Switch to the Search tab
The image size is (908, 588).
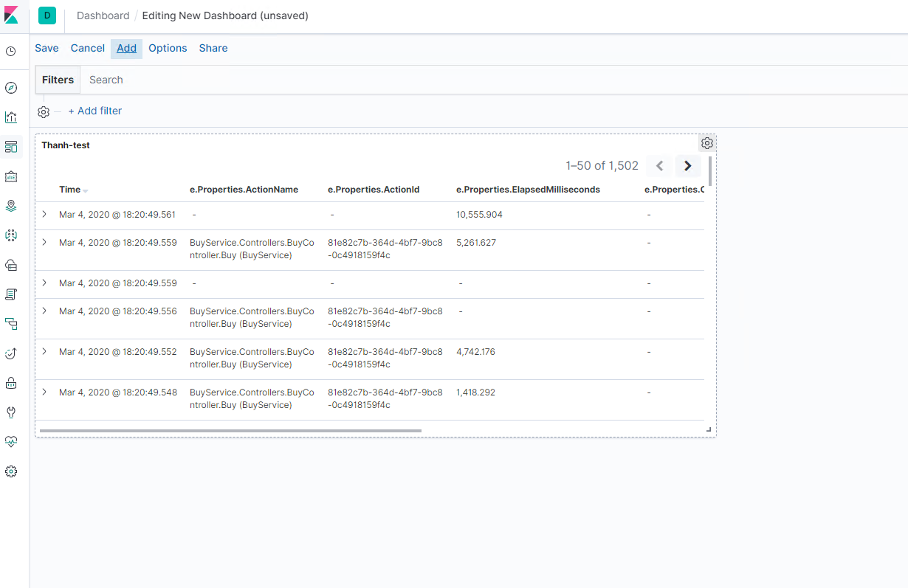point(106,79)
